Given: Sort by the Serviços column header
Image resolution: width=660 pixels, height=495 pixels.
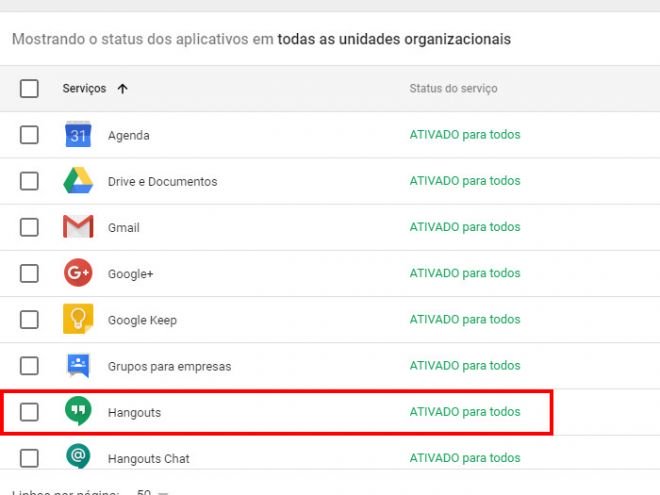Looking at the screenshot, I should click(x=84, y=88).
